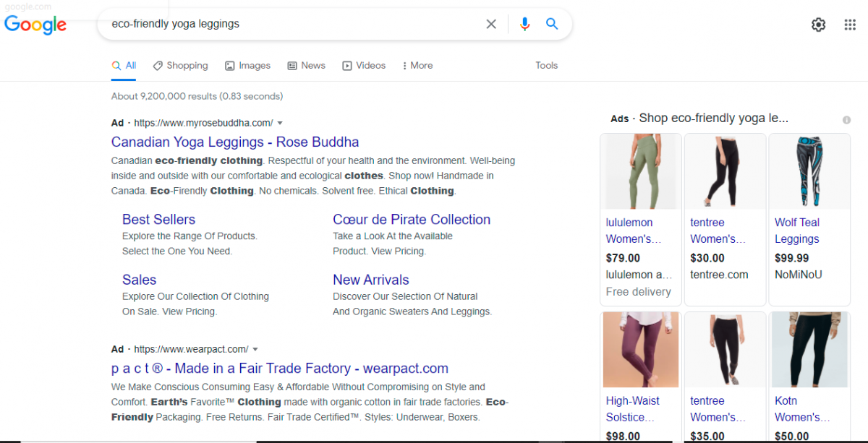
Task: Open the Sales sitelink
Action: pyautogui.click(x=139, y=280)
